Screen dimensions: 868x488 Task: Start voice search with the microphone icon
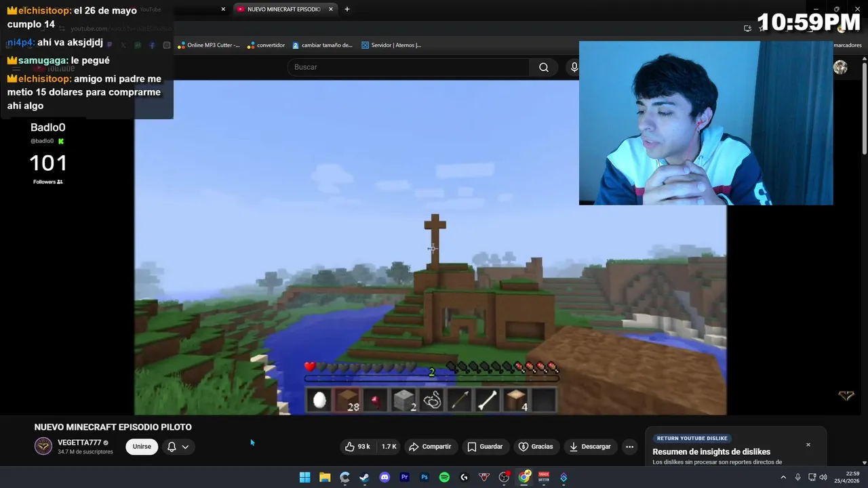tap(574, 67)
